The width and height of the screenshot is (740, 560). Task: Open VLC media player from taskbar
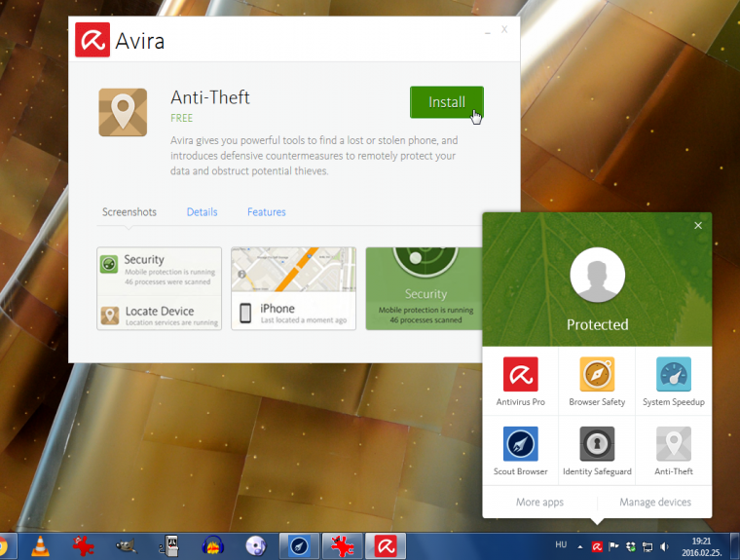click(x=41, y=546)
